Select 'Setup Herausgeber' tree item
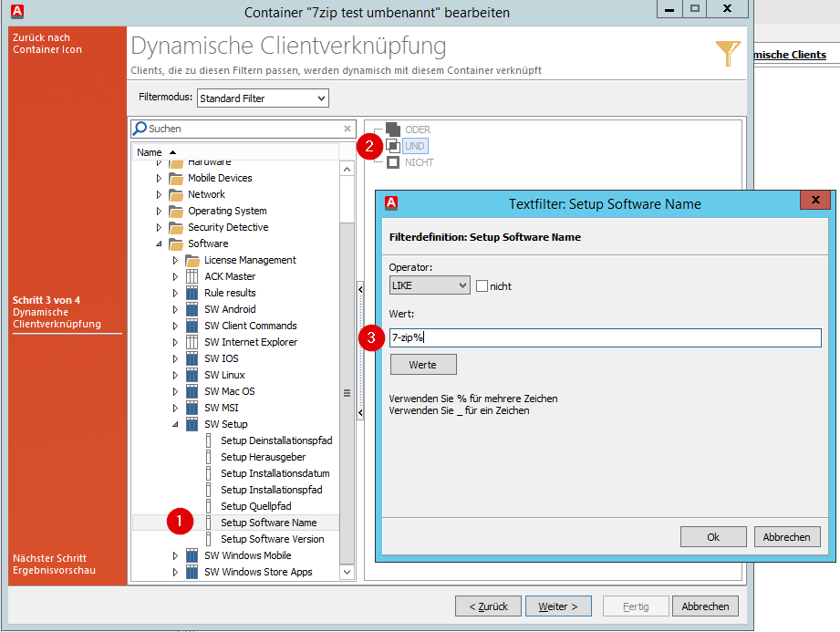Image resolution: width=840 pixels, height=632 pixels. click(x=263, y=457)
